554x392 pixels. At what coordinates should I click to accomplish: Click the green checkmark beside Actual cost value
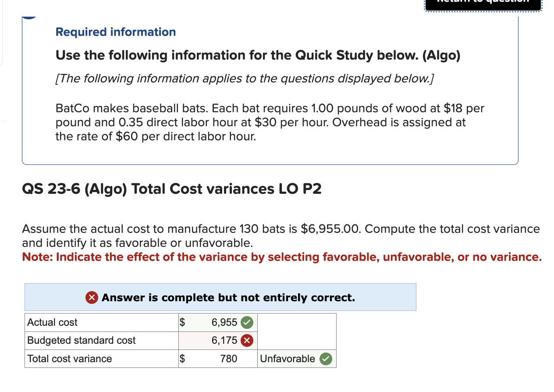(x=246, y=322)
